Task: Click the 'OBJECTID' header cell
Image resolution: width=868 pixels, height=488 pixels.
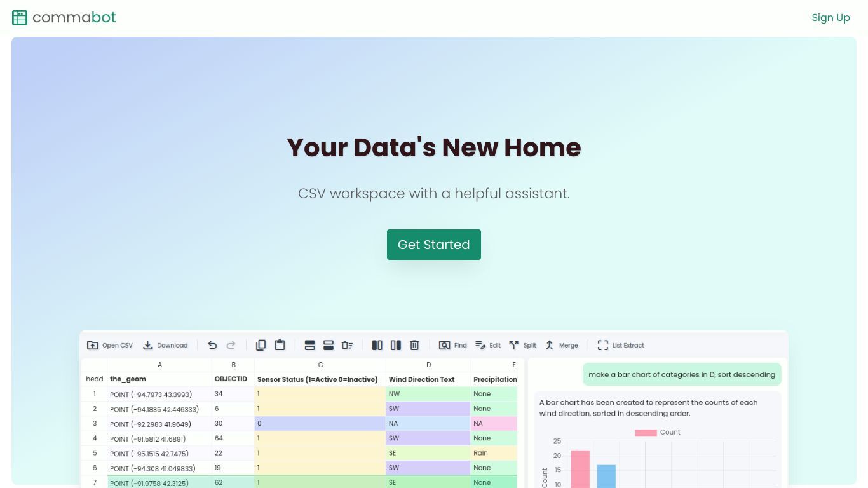Action: (233, 379)
